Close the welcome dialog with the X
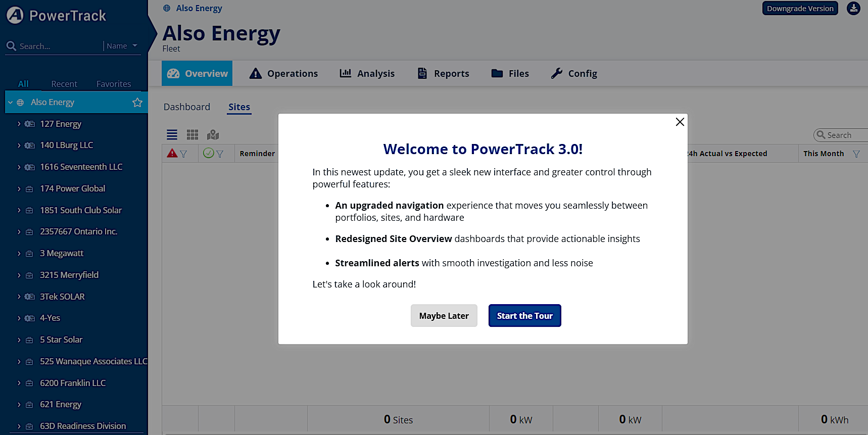The image size is (868, 435). (x=680, y=122)
